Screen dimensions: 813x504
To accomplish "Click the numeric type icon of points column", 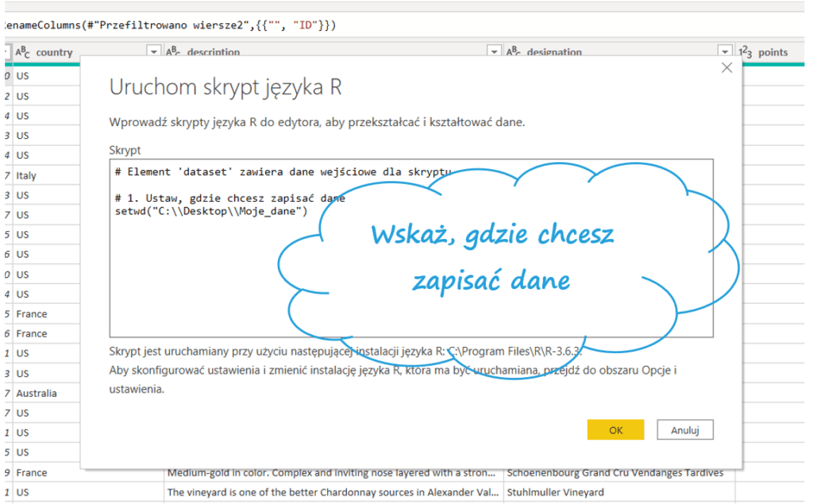I will coord(746,52).
